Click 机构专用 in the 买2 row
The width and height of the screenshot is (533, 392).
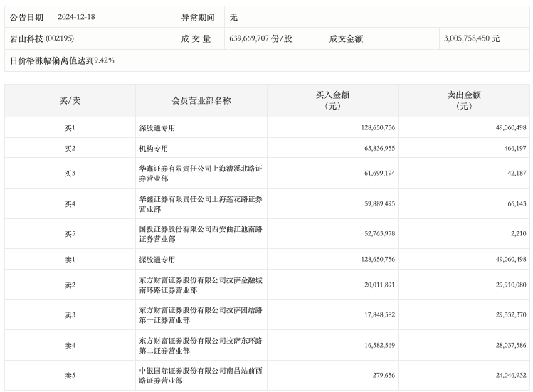click(153, 148)
